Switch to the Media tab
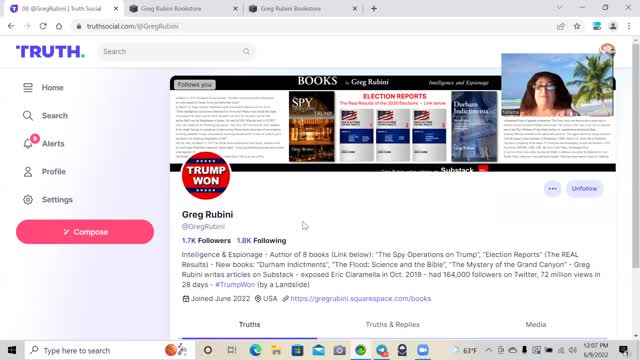 536,324
